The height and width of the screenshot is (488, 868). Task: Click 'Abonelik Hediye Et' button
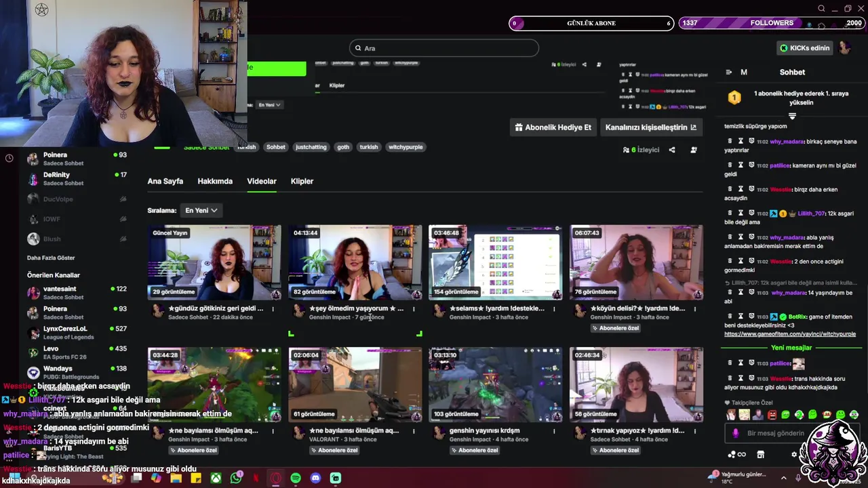tap(553, 127)
